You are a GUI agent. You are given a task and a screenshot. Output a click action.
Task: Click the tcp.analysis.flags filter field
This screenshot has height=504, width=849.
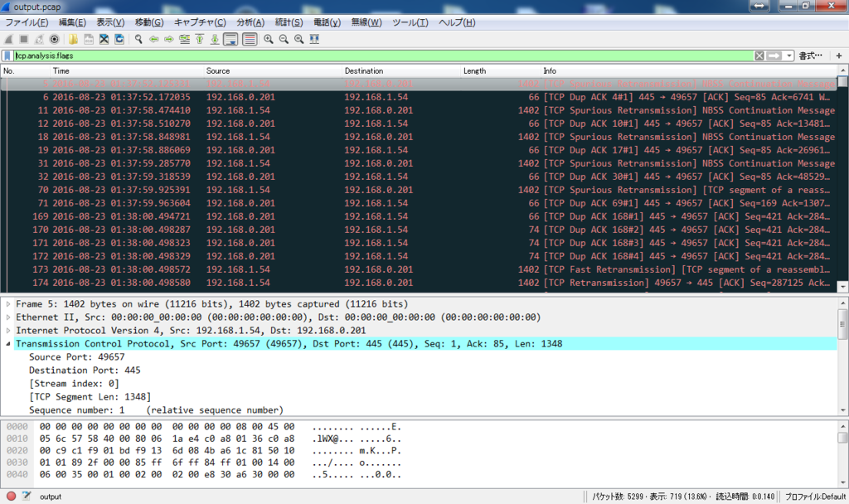click(382, 56)
